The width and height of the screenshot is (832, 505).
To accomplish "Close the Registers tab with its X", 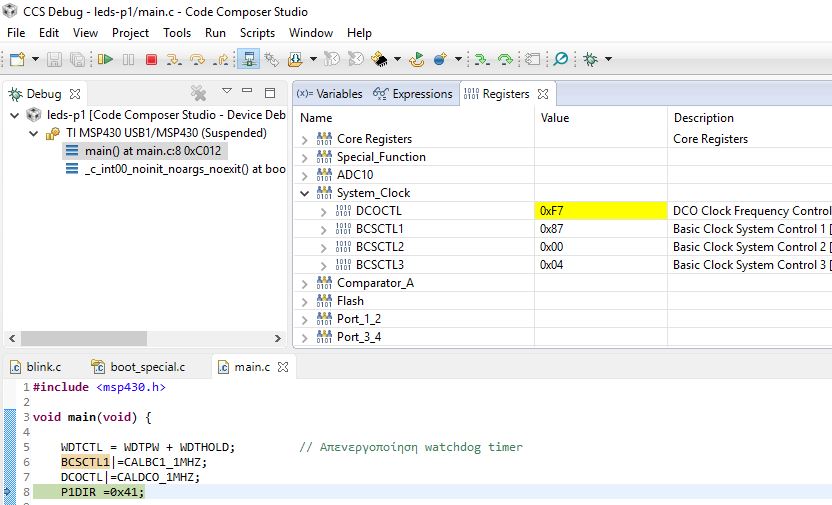I will [x=543, y=94].
